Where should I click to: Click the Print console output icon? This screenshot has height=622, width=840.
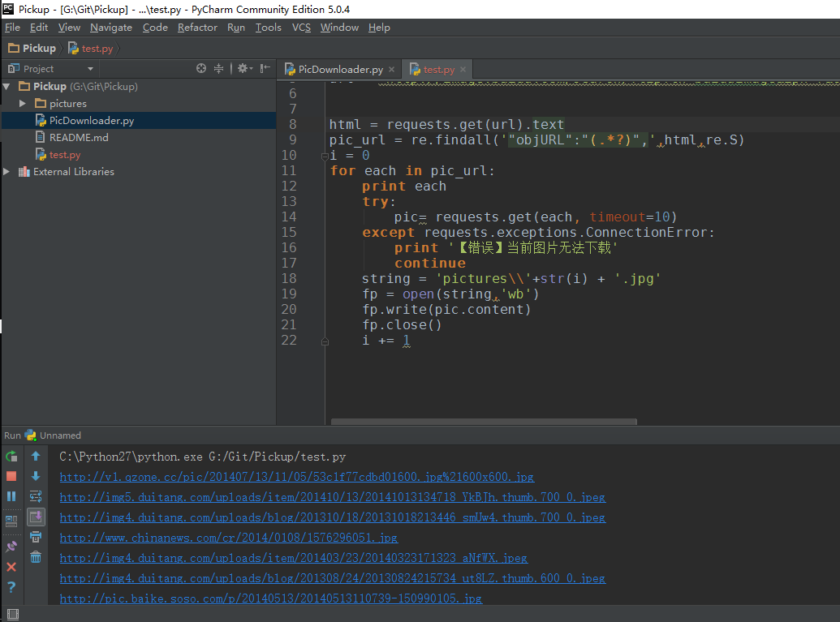coord(36,537)
